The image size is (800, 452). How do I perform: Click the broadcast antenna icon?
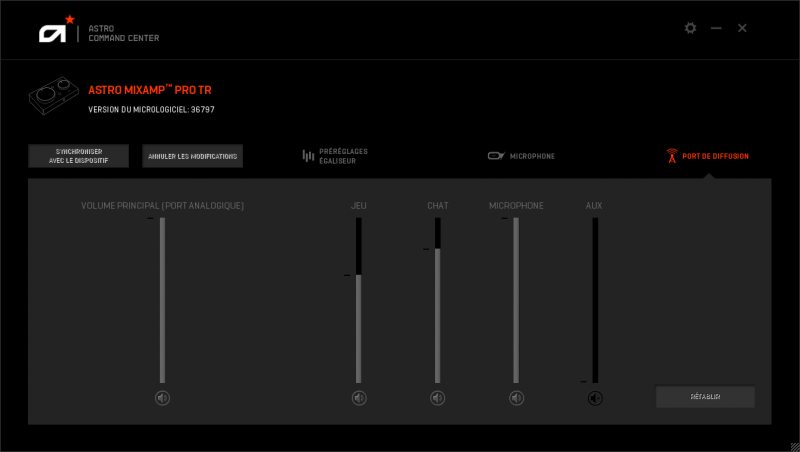[672, 156]
